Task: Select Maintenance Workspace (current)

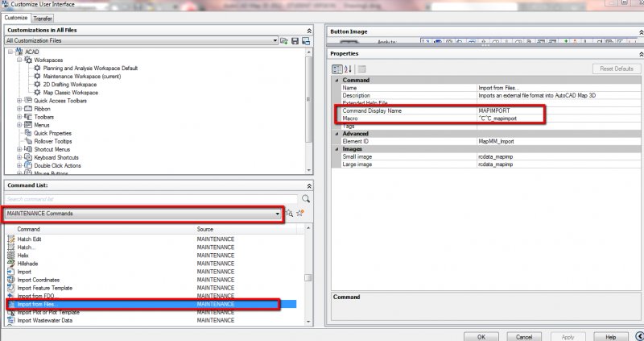Action: point(82,77)
